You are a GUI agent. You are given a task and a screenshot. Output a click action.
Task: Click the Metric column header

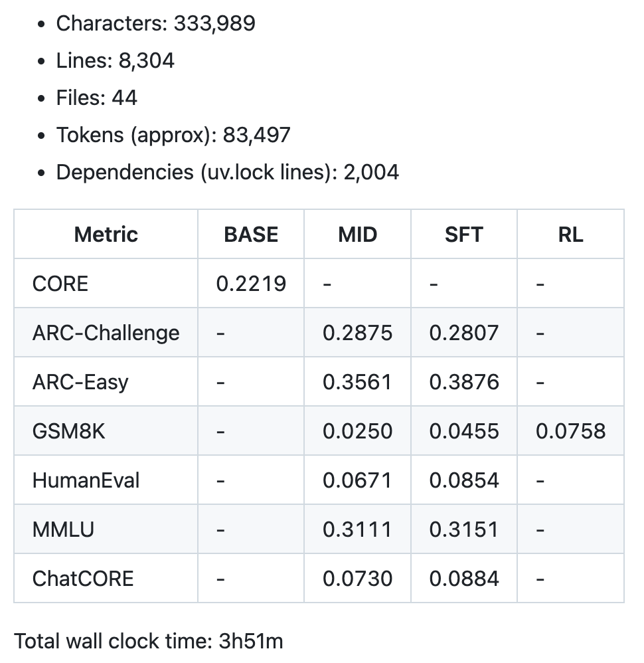pos(106,234)
